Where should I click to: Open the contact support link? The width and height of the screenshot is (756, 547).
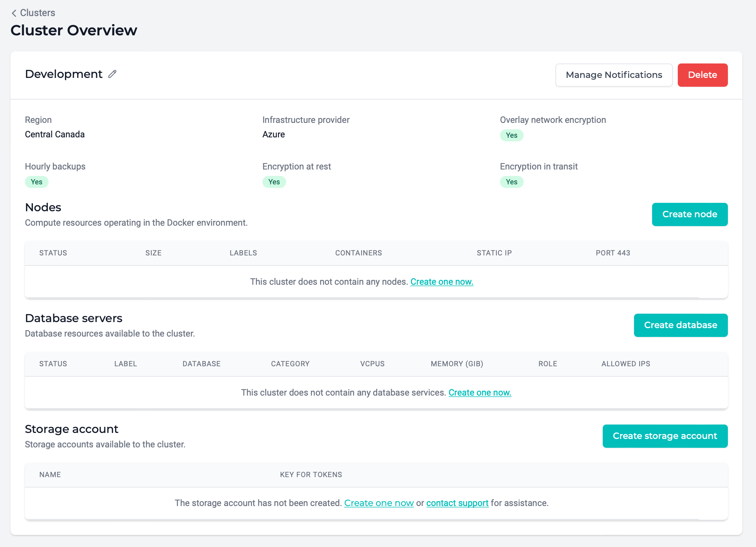[457, 503]
